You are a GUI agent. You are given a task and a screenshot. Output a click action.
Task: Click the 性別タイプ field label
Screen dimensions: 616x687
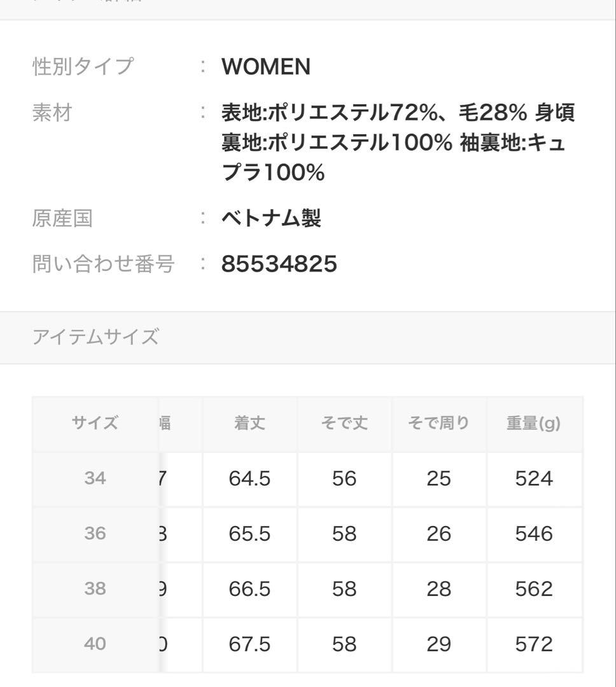coord(83,67)
